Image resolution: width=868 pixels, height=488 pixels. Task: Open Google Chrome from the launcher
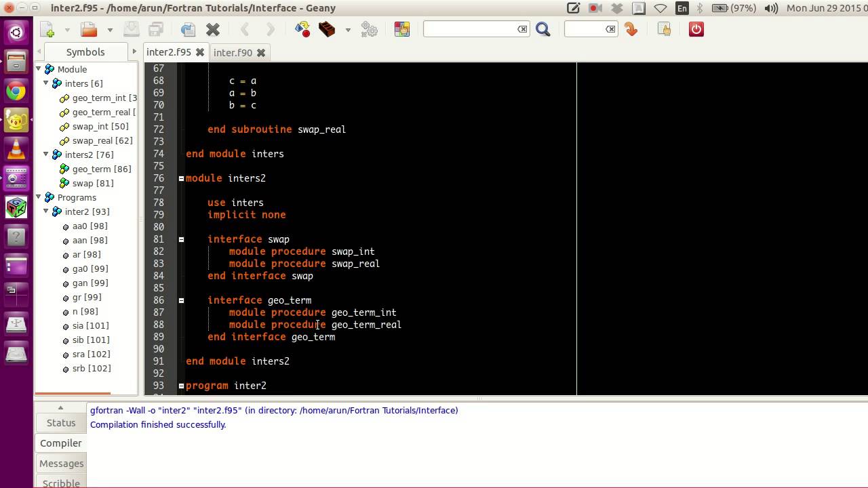[x=16, y=91]
